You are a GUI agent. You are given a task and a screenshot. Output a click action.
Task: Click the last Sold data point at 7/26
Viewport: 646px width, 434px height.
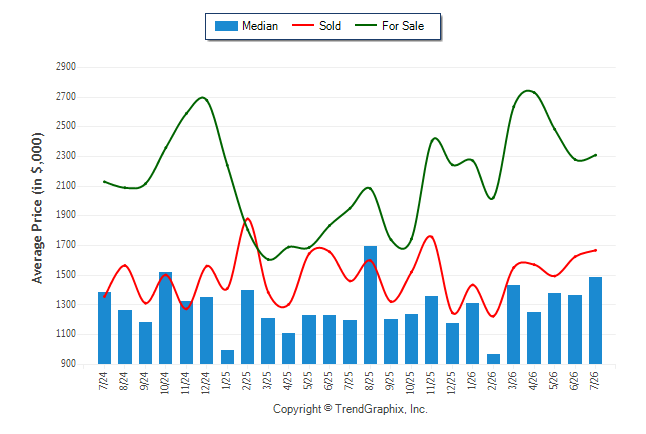pos(595,250)
